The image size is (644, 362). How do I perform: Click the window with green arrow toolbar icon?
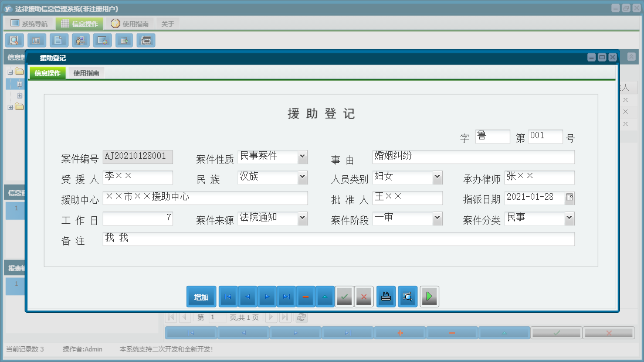pyautogui.click(x=124, y=40)
